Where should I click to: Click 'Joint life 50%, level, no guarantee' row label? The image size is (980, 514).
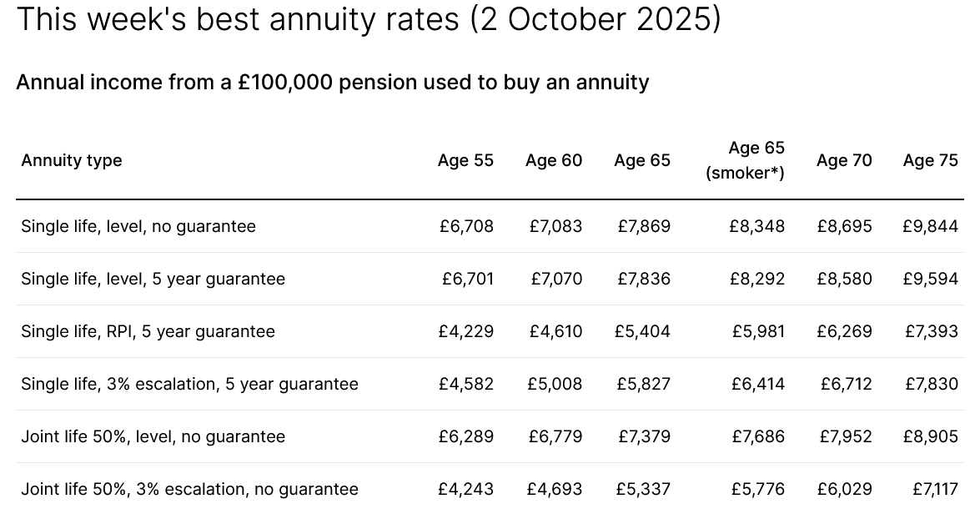click(x=153, y=436)
